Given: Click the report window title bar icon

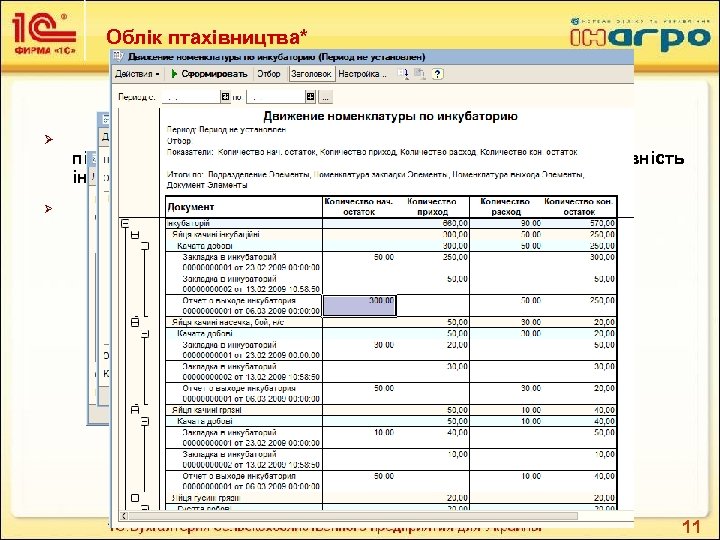Looking at the screenshot, I should point(118,56).
